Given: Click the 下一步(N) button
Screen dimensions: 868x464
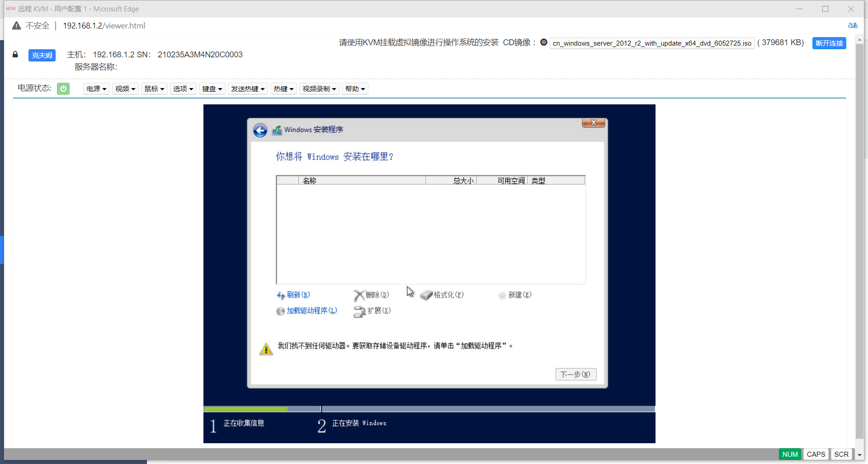Looking at the screenshot, I should [x=576, y=375].
